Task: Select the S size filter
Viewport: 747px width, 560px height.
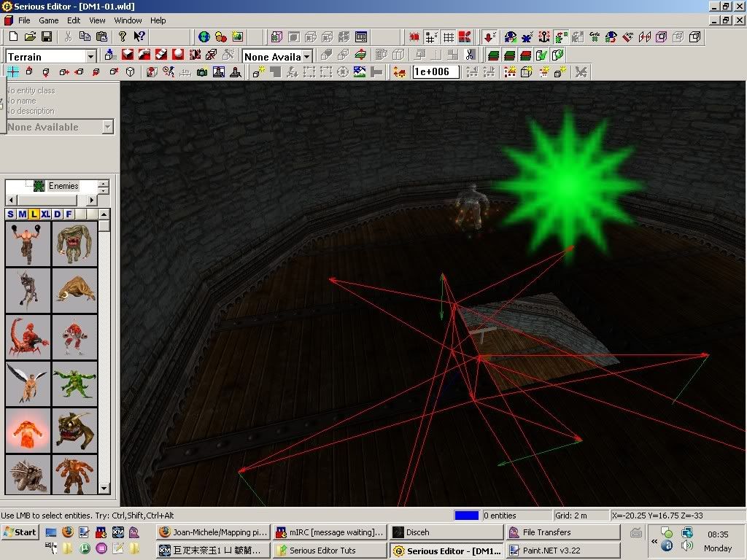Action: pyautogui.click(x=11, y=214)
